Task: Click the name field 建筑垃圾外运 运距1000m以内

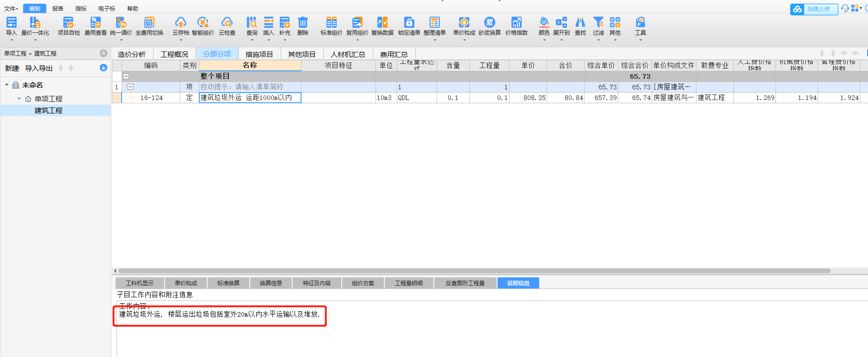Action: (x=250, y=98)
